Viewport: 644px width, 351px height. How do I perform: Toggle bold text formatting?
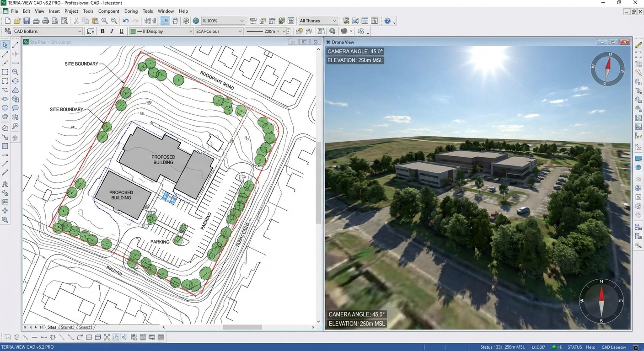coord(102,31)
